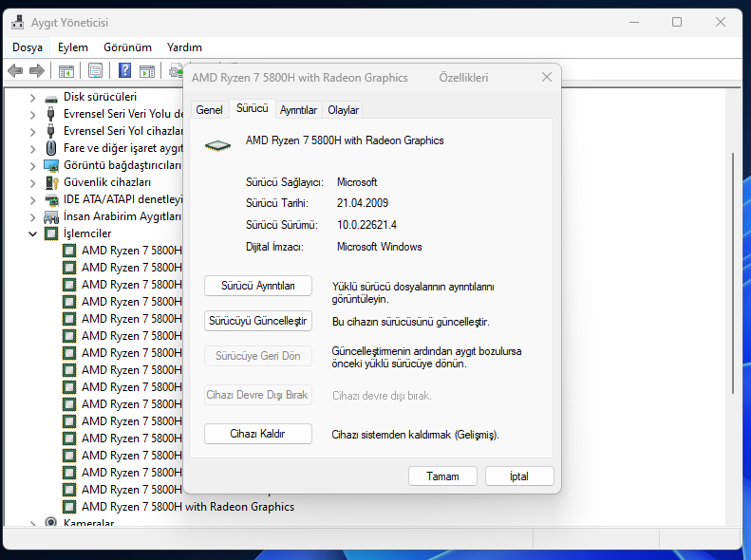Click the Disk sürücüleri drive icon
The height and width of the screenshot is (560, 751).
[x=51, y=98]
